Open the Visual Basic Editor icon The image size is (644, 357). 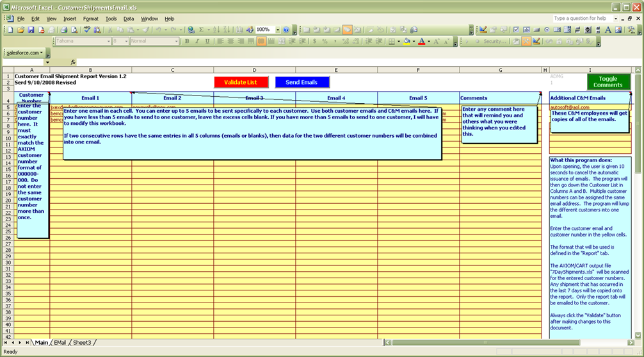tap(516, 41)
